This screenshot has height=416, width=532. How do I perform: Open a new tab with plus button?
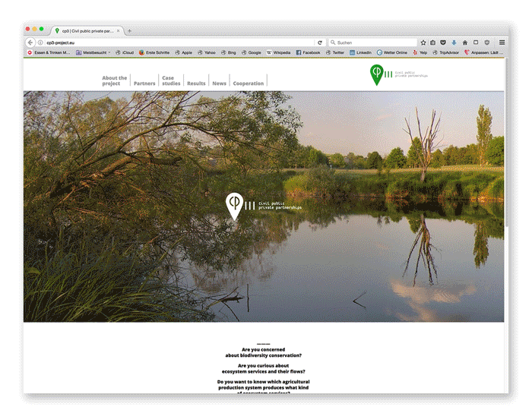tap(129, 31)
